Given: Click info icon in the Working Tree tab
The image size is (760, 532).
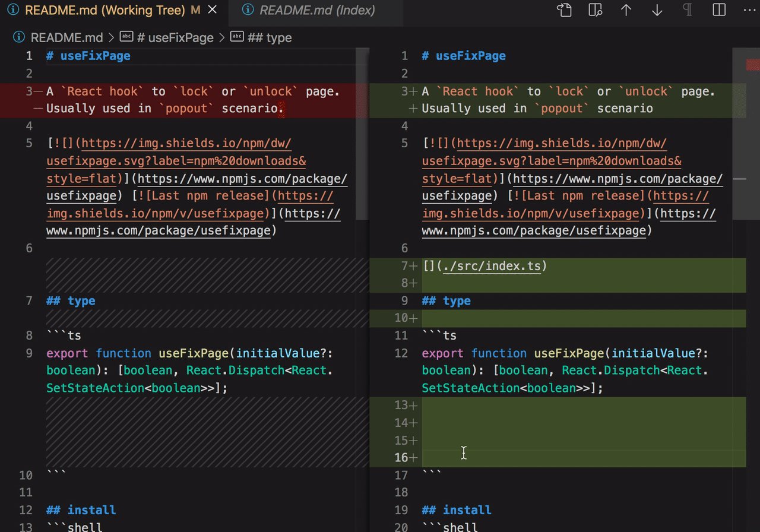Looking at the screenshot, I should (13, 10).
